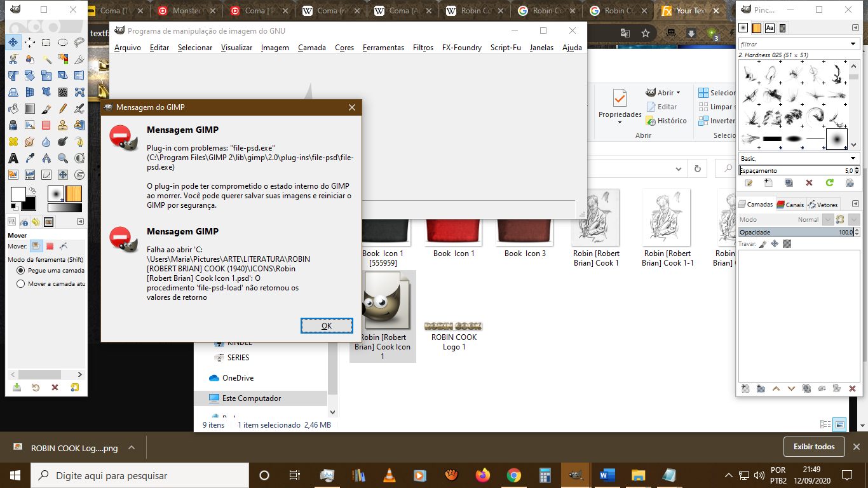Image resolution: width=868 pixels, height=488 pixels.
Task: Select the Ellipse Select tool
Action: click(63, 42)
